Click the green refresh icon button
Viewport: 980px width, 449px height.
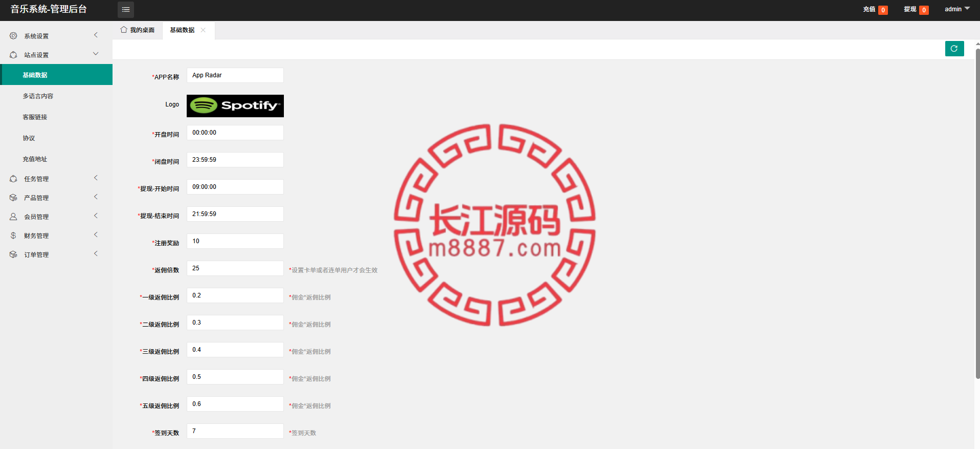tap(954, 49)
